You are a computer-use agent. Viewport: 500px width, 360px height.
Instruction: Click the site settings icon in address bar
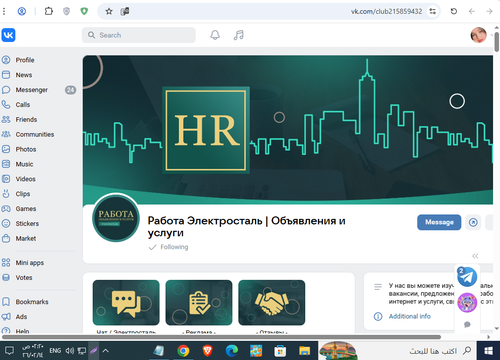432,11
